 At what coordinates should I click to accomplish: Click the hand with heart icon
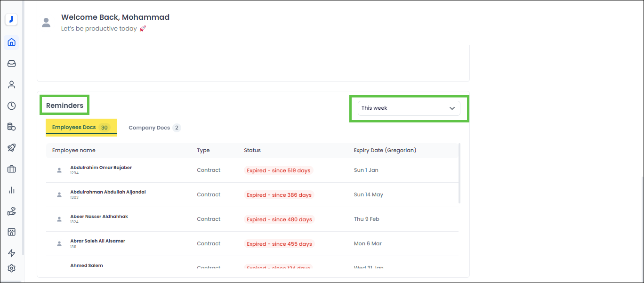click(12, 211)
